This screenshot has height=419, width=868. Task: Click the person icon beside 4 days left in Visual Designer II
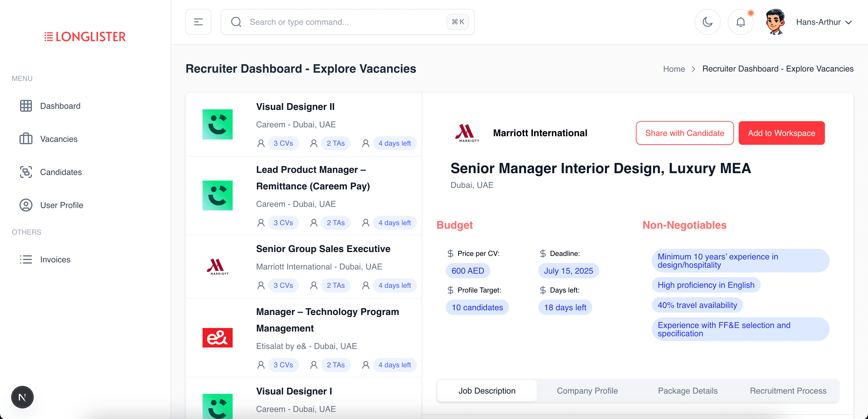[366, 143]
